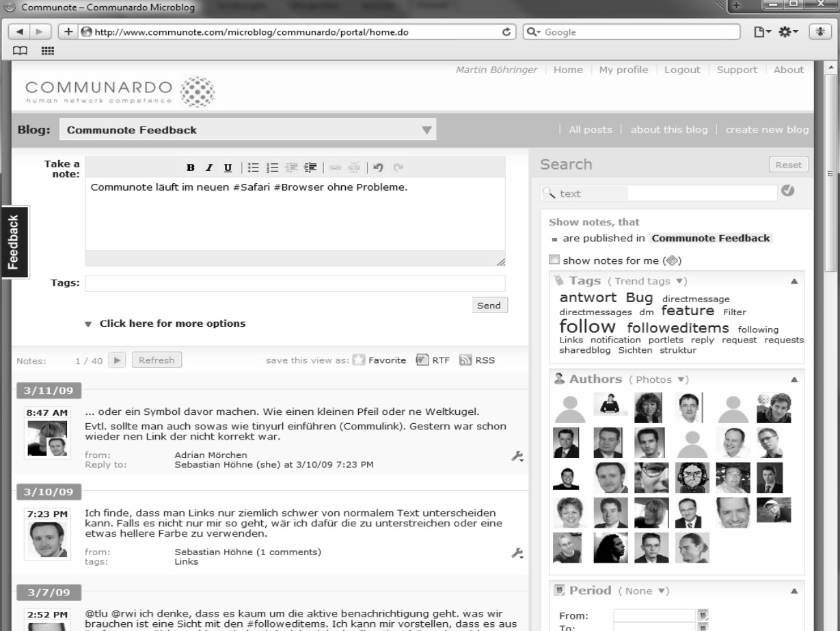Toggle Italic formatting in note editor
The height and width of the screenshot is (631, 840).
(x=210, y=167)
